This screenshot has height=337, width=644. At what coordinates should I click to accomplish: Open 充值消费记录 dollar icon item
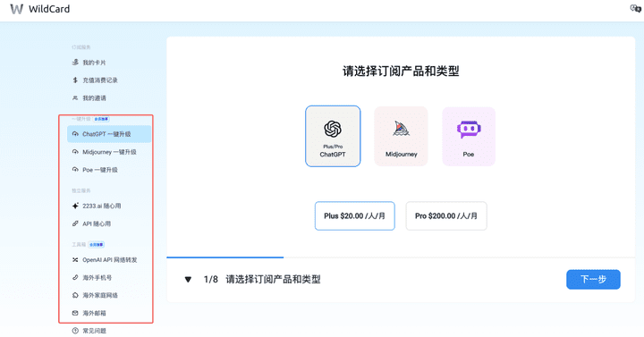(75, 80)
